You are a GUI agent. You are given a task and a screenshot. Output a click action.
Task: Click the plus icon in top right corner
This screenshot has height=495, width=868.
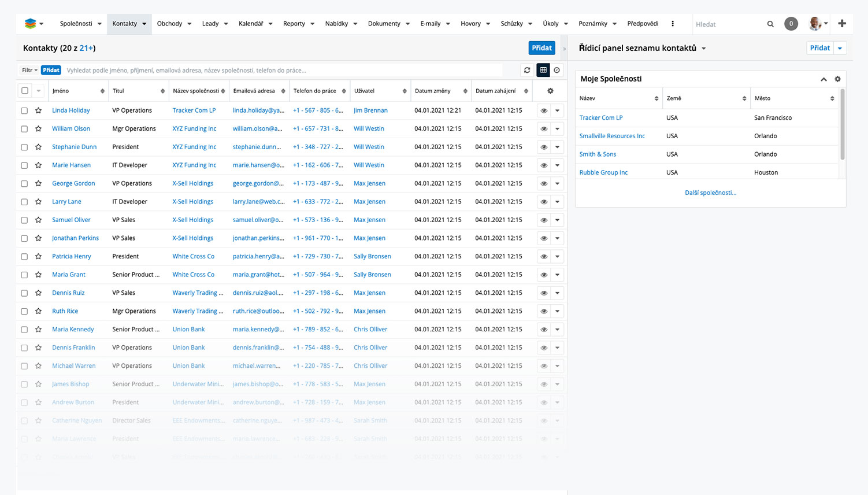(x=842, y=24)
